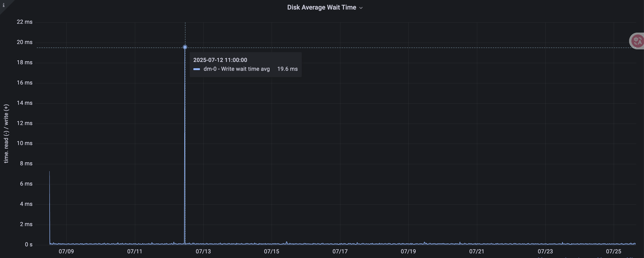This screenshot has height=258, width=644.
Task: Open the Disk Average Wait Time panel menu
Action: coord(361,8)
